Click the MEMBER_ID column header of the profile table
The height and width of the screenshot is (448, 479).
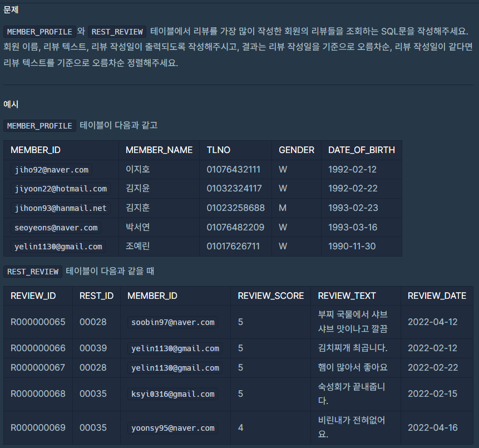[36, 150]
